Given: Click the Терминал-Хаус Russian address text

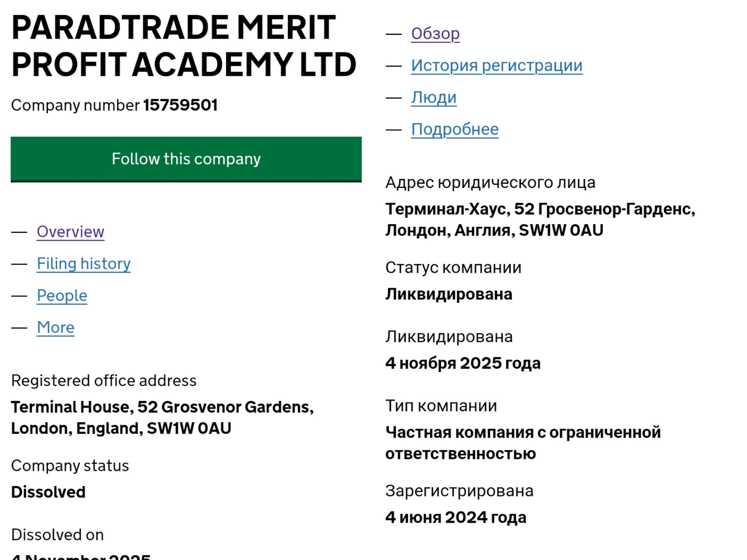Looking at the screenshot, I should 540,220.
